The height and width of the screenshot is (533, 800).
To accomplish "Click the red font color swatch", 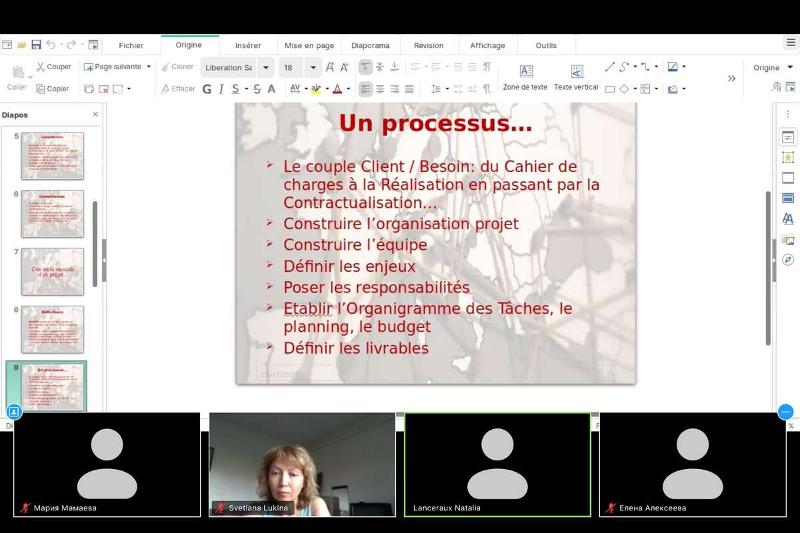I will point(336,89).
